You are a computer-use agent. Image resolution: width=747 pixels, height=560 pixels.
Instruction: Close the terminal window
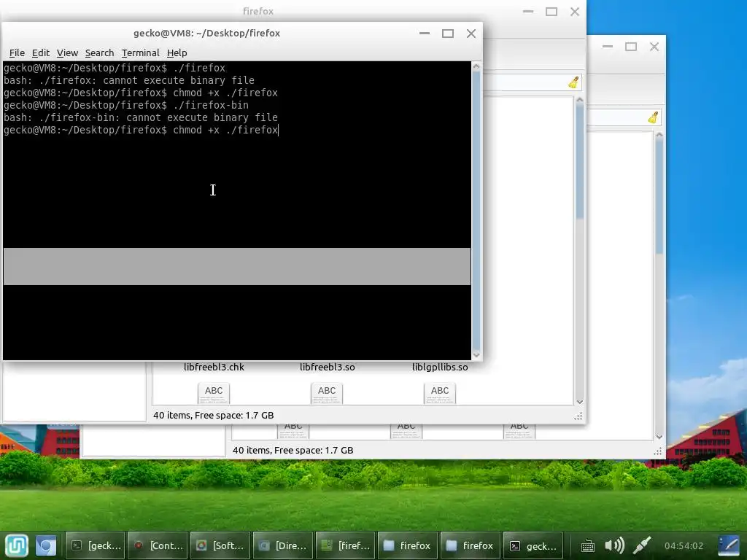pyautogui.click(x=471, y=34)
